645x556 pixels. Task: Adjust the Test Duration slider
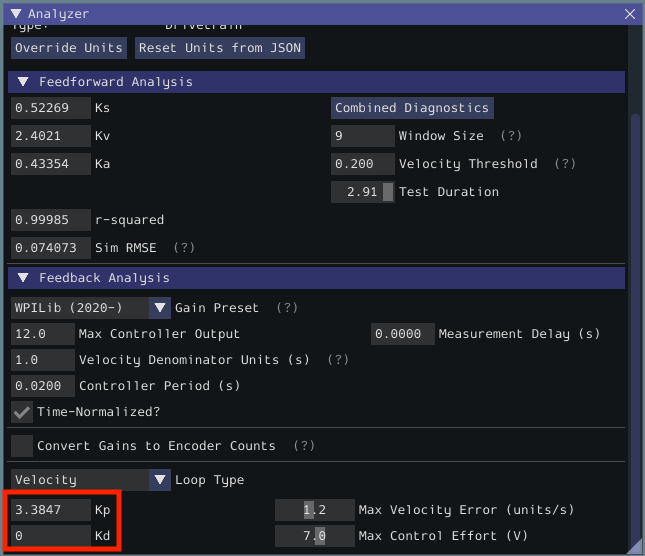click(x=363, y=192)
